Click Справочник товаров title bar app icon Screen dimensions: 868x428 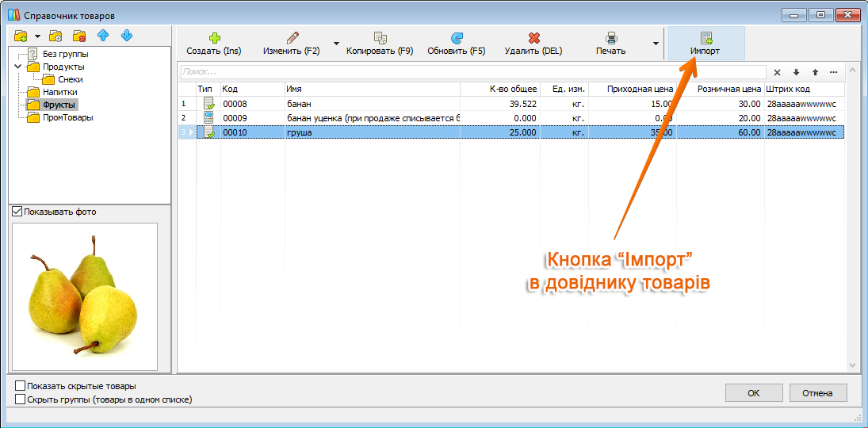(13, 15)
